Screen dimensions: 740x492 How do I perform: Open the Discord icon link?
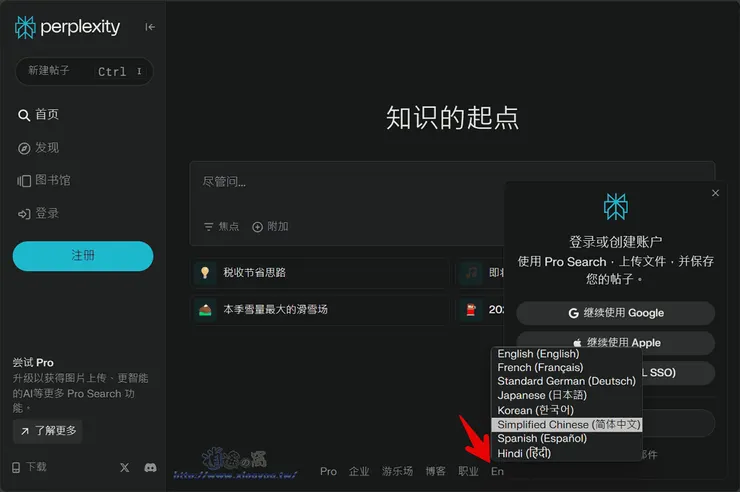tap(151, 467)
